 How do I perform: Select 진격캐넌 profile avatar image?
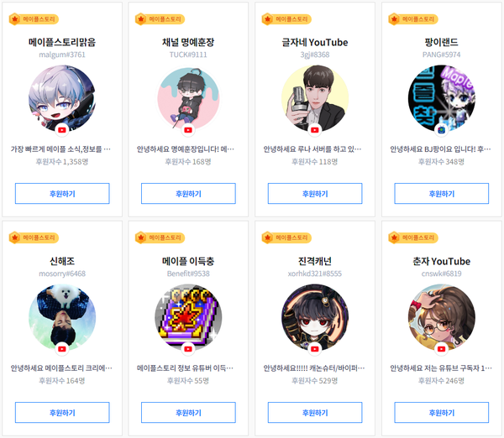(x=315, y=317)
